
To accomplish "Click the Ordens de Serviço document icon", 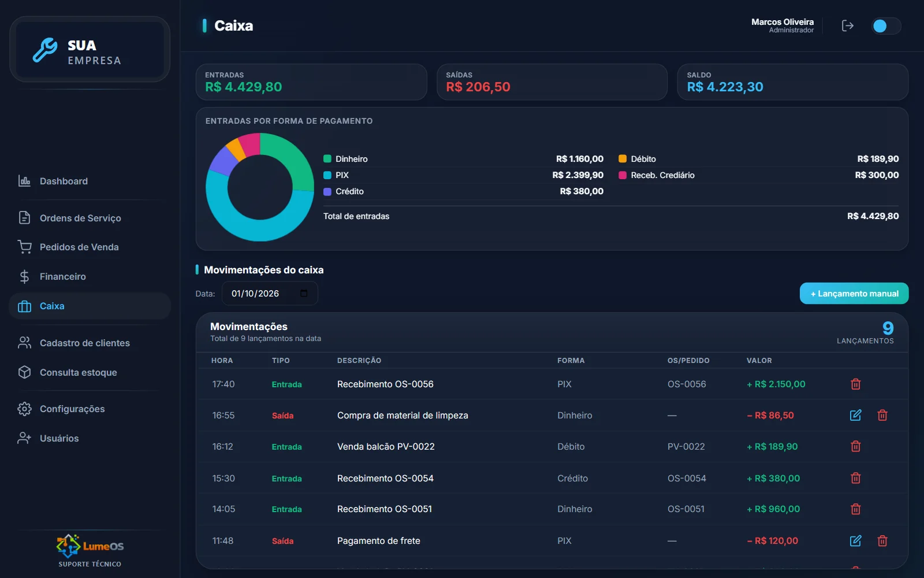I will [24, 218].
